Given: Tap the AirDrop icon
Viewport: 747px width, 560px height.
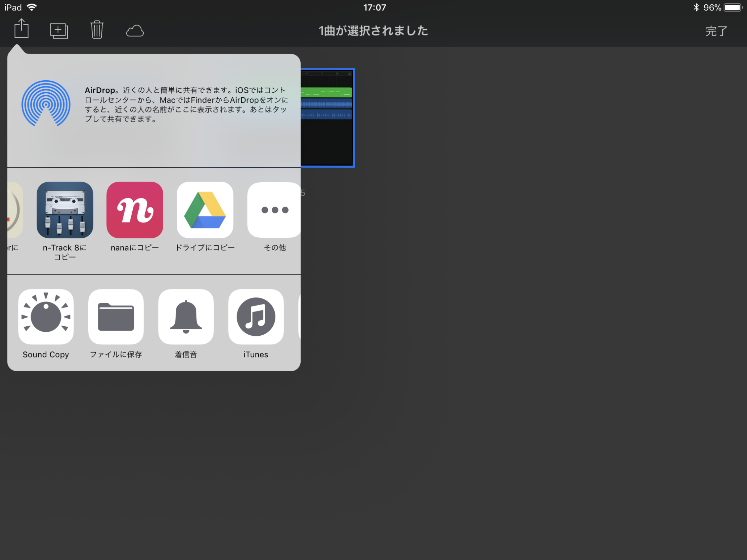Looking at the screenshot, I should point(46,104).
